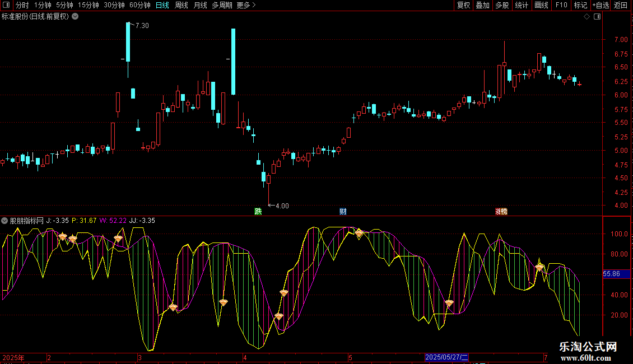Click month 5 on the time axis
The height and width of the screenshot is (364, 633).
[351, 357]
